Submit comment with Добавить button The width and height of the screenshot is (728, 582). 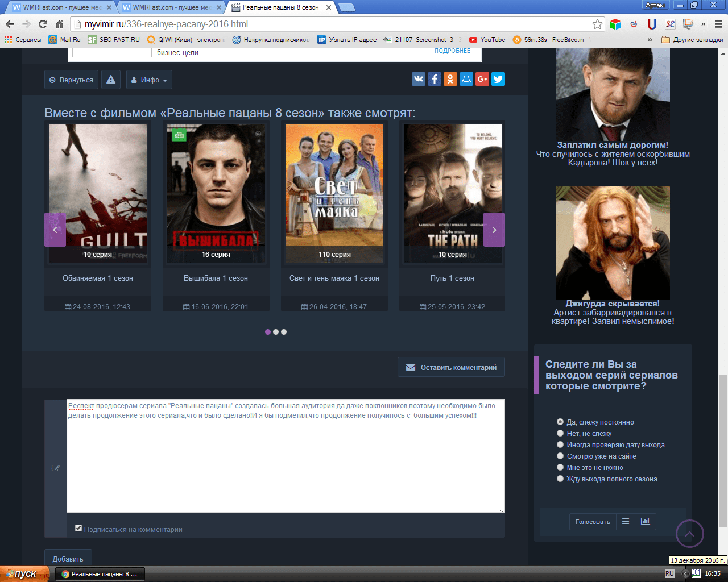[x=68, y=559]
